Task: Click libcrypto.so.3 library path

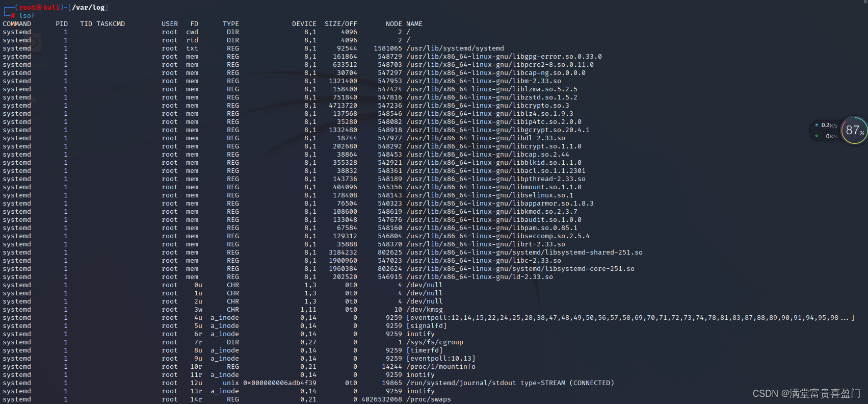Action: [x=488, y=106]
